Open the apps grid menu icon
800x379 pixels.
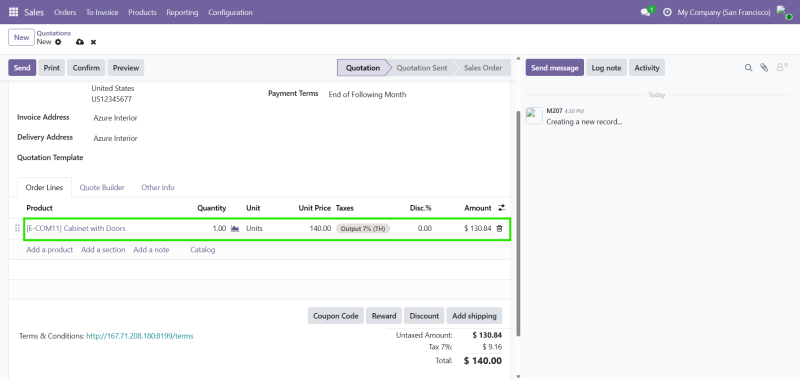(x=14, y=12)
